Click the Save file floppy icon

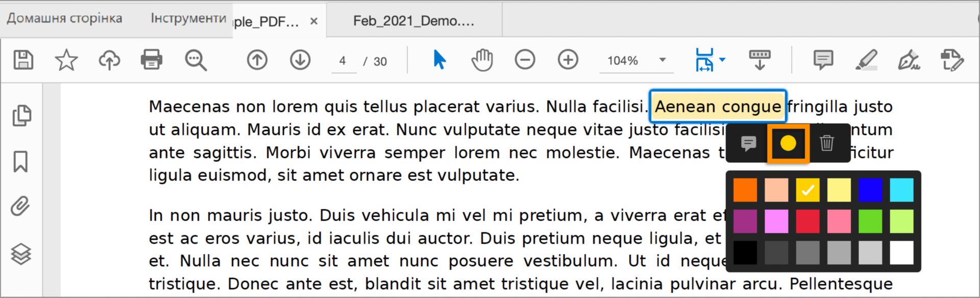pos(23,60)
